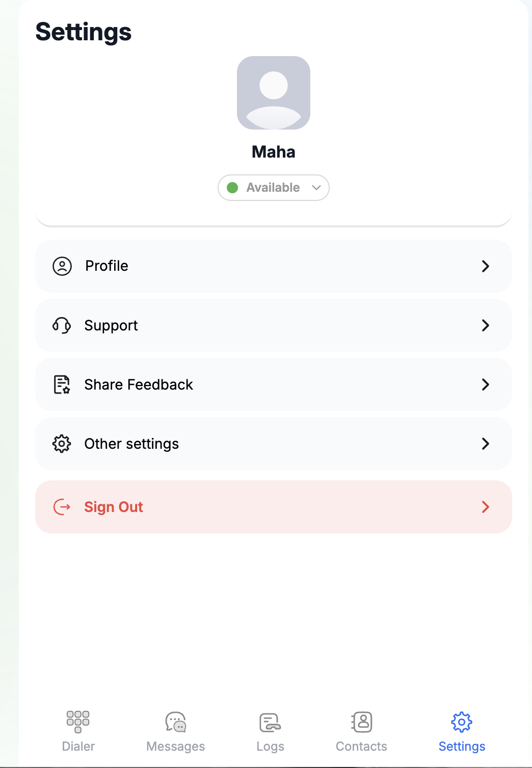The width and height of the screenshot is (532, 768).
Task: Open the Contacts address book icon
Action: (x=362, y=722)
